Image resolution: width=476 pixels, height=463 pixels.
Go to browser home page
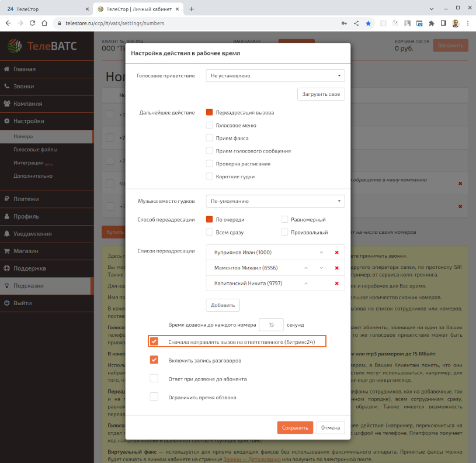click(44, 23)
